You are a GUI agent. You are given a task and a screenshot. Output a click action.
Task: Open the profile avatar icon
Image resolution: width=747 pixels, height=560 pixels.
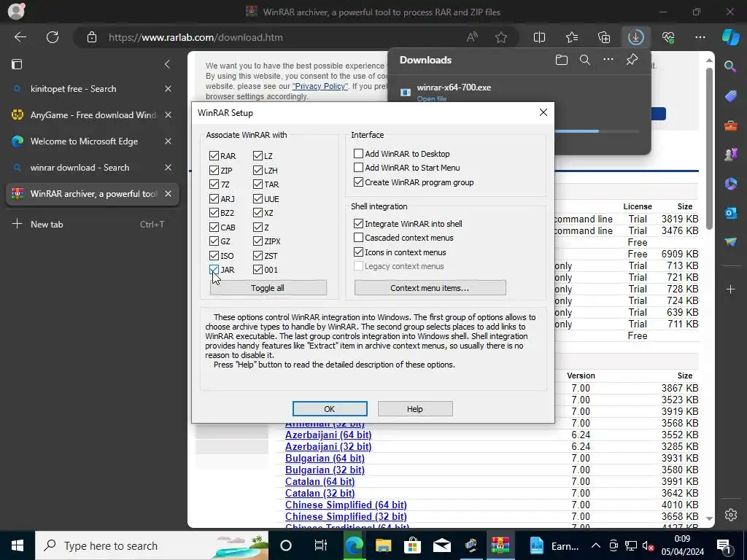(x=16, y=10)
